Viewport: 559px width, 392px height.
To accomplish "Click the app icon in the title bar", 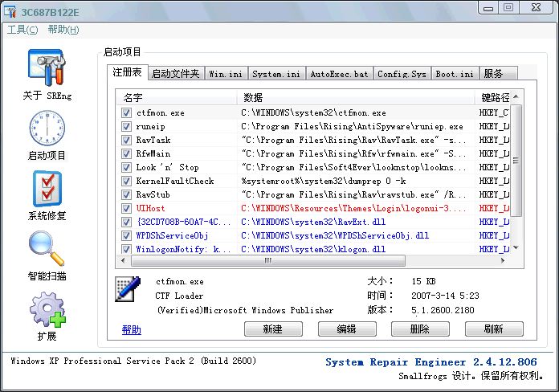I will tap(10, 11).
